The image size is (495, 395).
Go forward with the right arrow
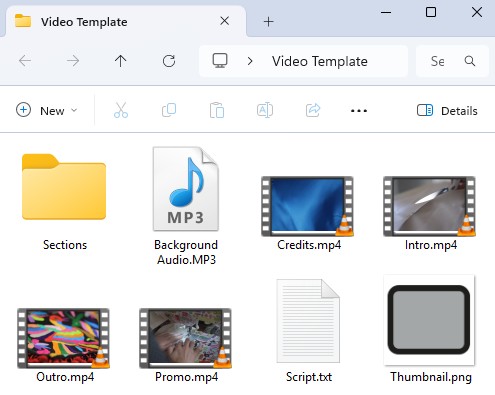click(x=73, y=61)
